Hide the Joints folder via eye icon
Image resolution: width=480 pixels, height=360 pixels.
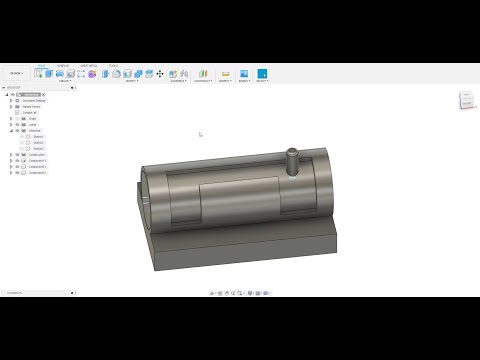17,125
